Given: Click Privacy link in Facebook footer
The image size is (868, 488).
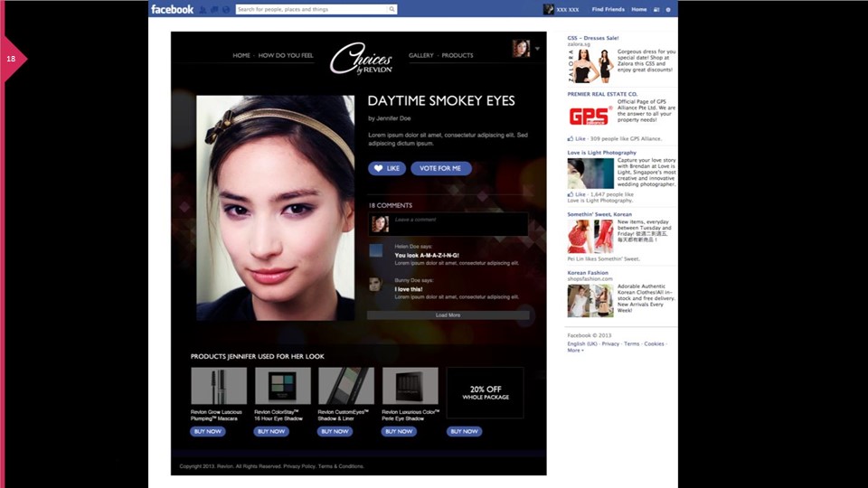Looking at the screenshot, I should [x=610, y=343].
